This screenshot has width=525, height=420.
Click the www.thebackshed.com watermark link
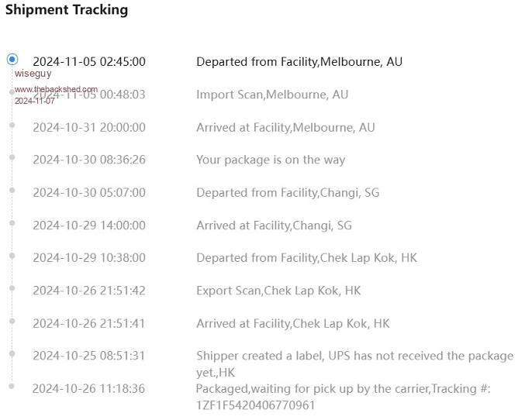(x=56, y=90)
